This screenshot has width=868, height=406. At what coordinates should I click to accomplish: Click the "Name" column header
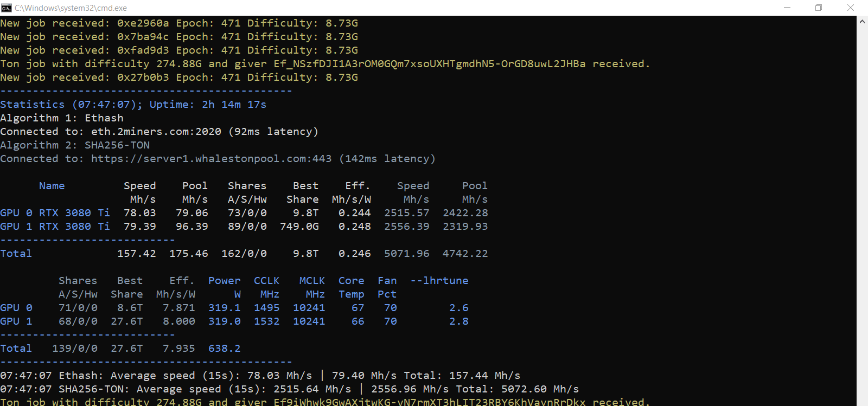point(52,186)
